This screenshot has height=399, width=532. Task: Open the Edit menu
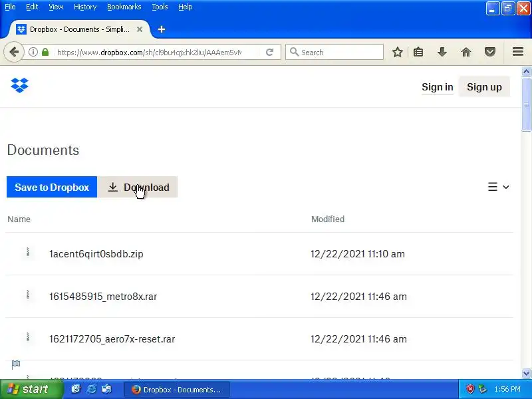(32, 7)
